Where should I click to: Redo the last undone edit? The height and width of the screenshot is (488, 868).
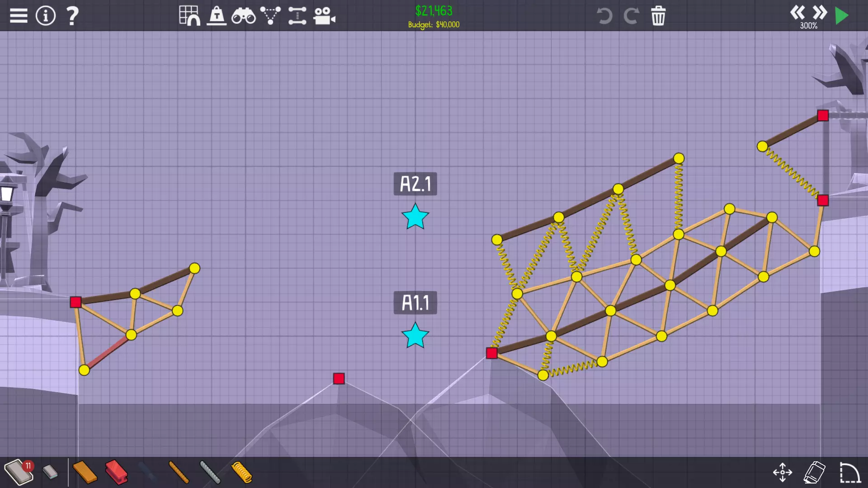coord(631,16)
